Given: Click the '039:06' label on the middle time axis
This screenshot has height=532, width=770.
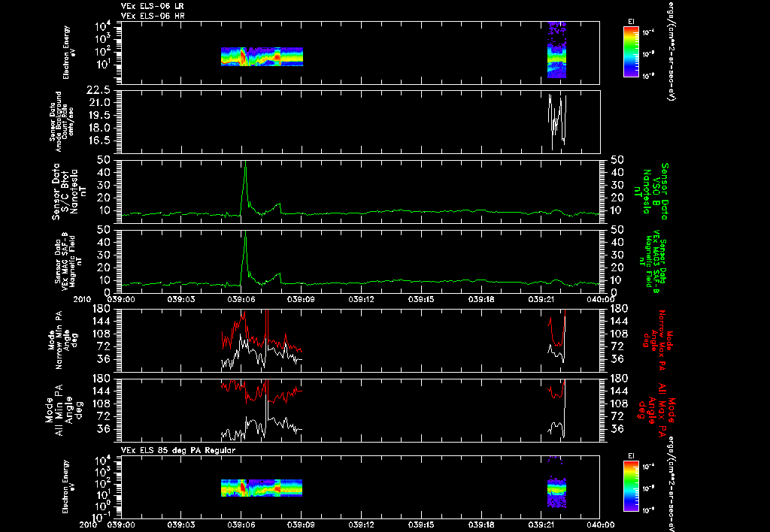Looking at the screenshot, I should click(241, 299).
